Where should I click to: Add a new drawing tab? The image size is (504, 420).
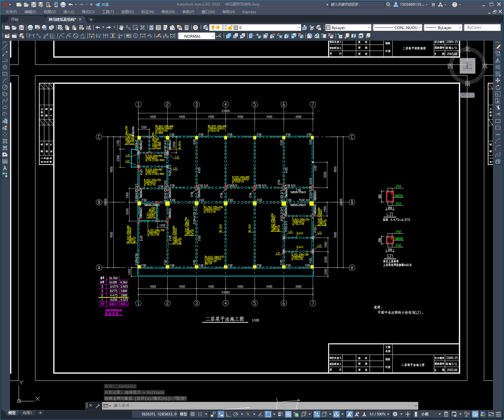91,19
